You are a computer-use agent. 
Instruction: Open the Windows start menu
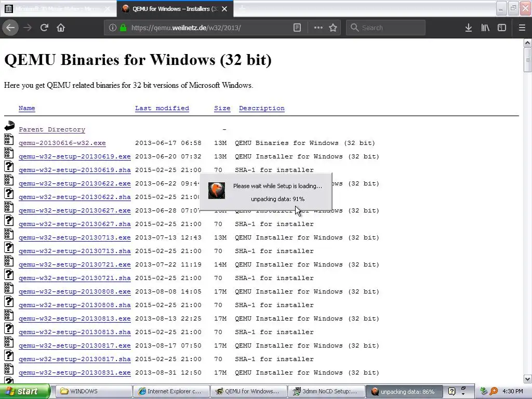(x=25, y=392)
